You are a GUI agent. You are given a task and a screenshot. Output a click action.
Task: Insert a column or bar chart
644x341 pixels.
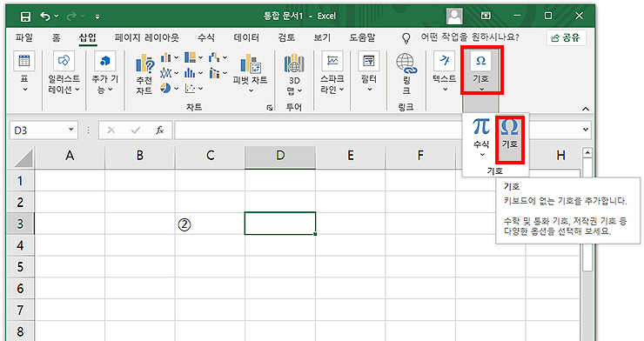[169, 57]
